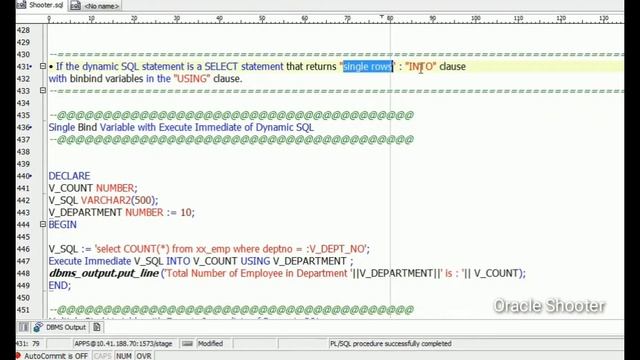This screenshot has height=360, width=640.
Task: Click the @ separator comment on line 435
Action: pos(231,115)
